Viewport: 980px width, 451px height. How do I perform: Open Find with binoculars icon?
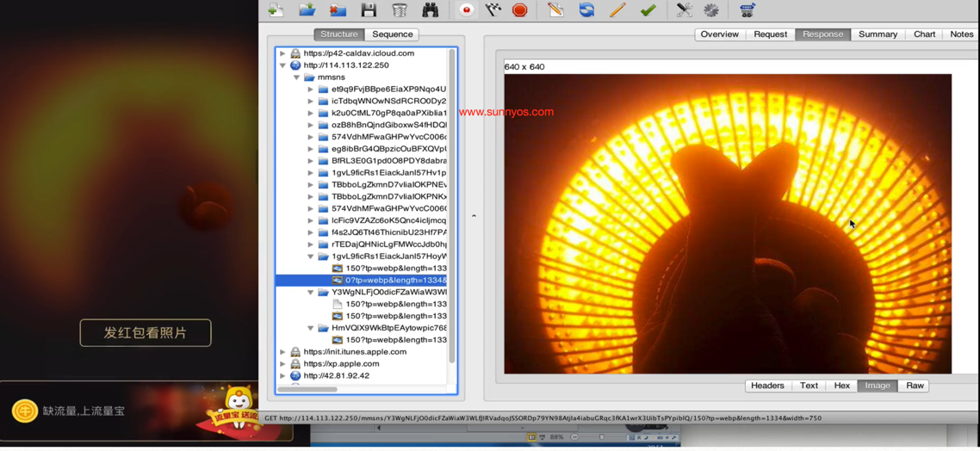pos(430,10)
